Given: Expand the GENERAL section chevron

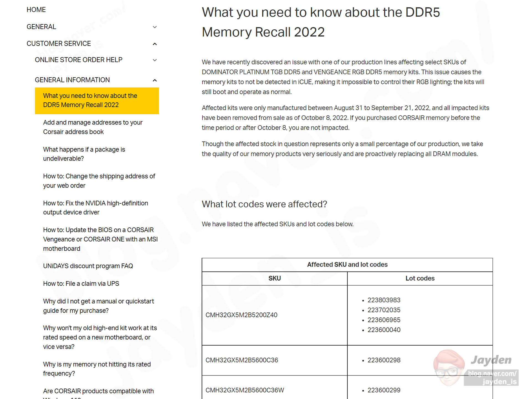Looking at the screenshot, I should (x=155, y=27).
